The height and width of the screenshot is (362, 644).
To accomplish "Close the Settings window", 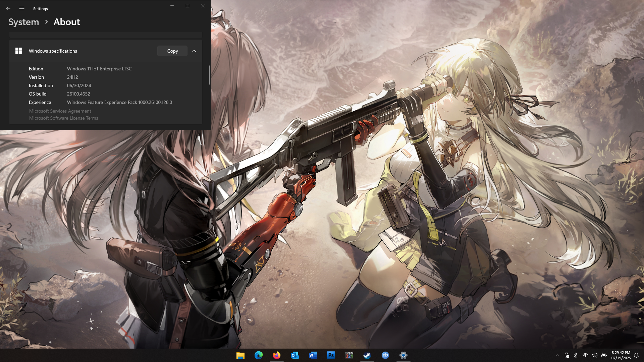I will coord(203,6).
